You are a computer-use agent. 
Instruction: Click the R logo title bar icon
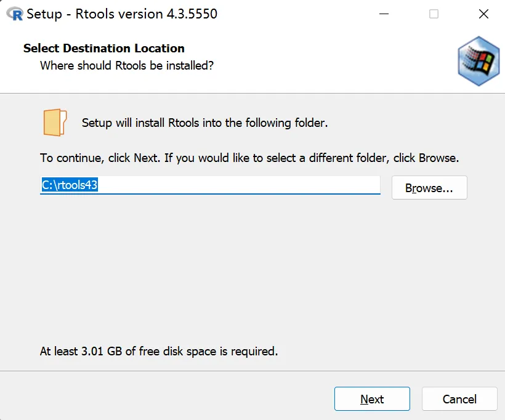pos(15,14)
